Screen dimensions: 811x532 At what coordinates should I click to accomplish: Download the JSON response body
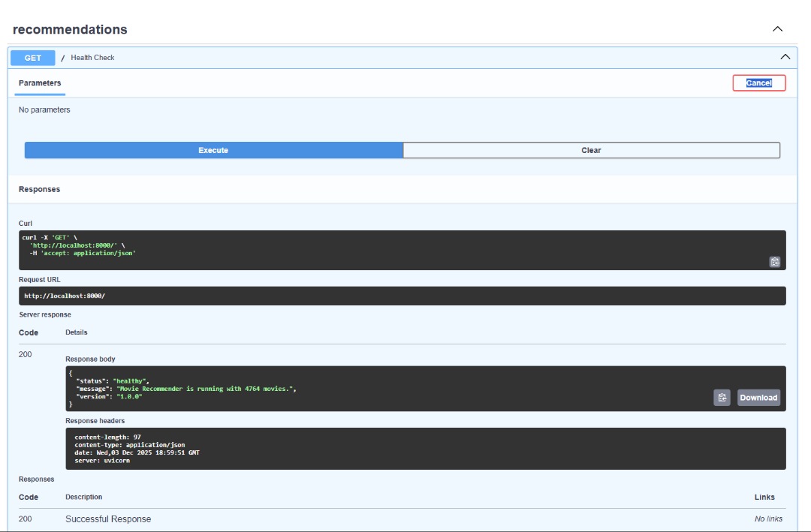tap(760, 397)
